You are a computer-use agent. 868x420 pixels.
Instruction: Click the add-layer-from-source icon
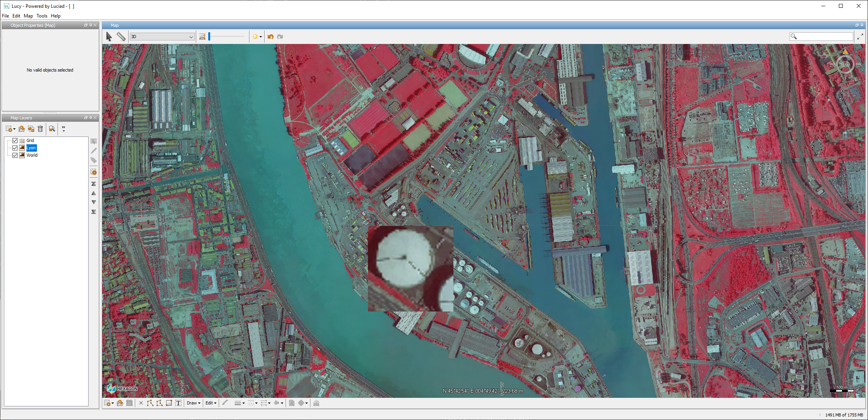click(x=31, y=129)
